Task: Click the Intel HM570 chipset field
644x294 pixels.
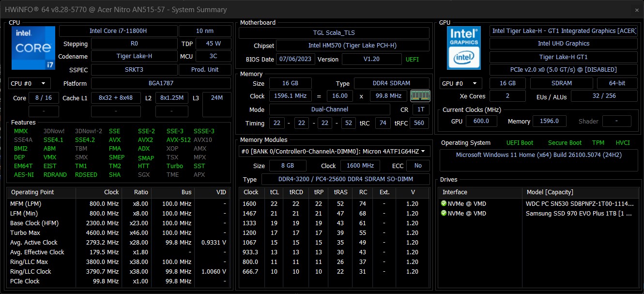Action: [353, 46]
